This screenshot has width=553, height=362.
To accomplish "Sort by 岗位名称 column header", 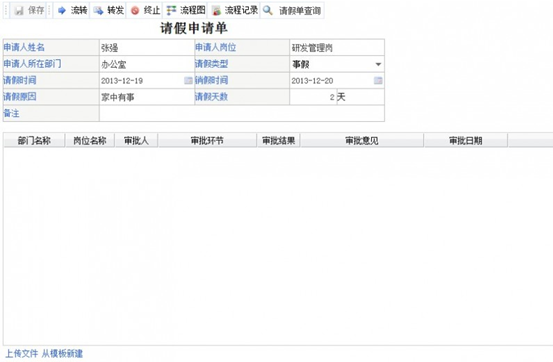I will coord(90,140).
